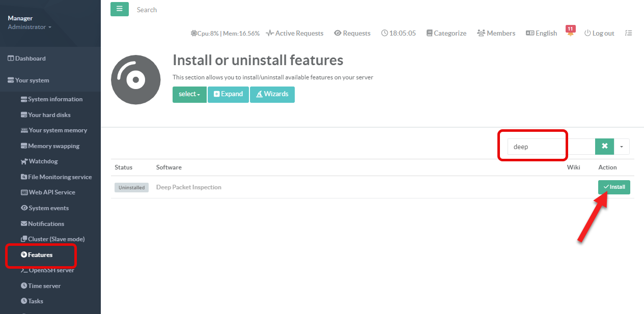Open the Wizards button

pos(272,94)
